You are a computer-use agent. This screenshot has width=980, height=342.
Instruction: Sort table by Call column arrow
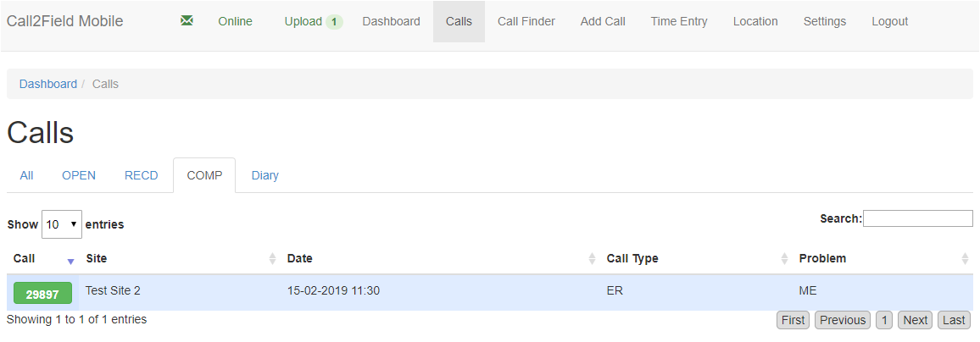(x=70, y=260)
